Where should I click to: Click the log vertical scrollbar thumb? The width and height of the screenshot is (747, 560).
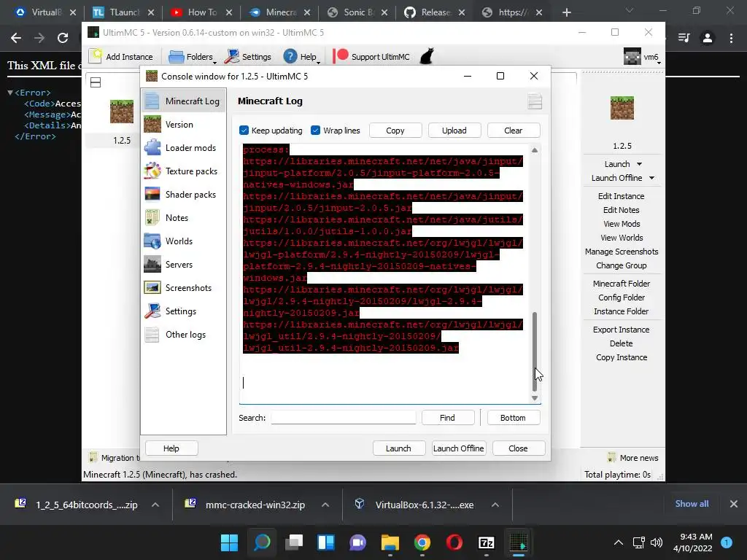tap(535, 351)
